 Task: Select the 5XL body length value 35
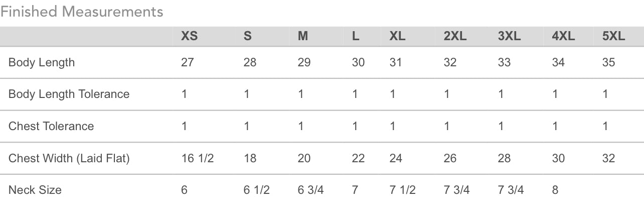click(608, 62)
